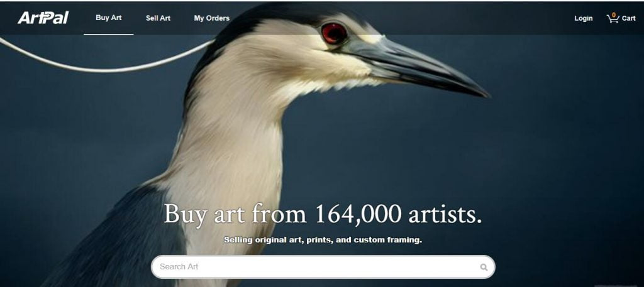This screenshot has height=287, width=644.
Task: Open the Buy Art tab
Action: click(108, 18)
